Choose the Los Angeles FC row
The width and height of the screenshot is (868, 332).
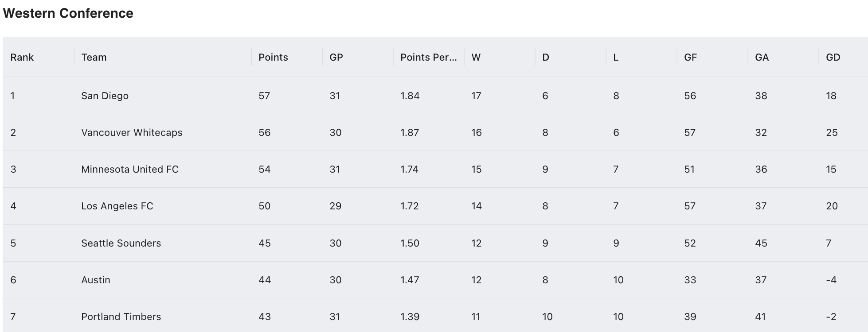tap(435, 206)
